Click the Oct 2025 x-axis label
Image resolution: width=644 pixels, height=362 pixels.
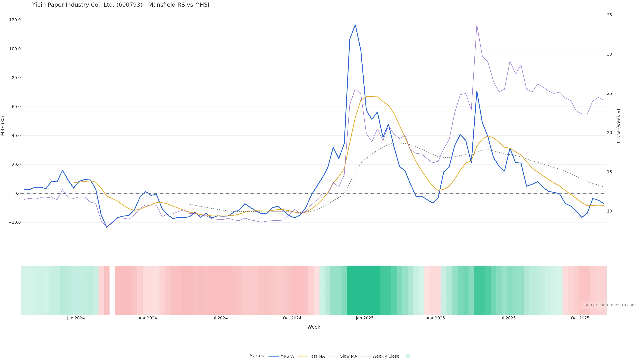tap(580, 318)
